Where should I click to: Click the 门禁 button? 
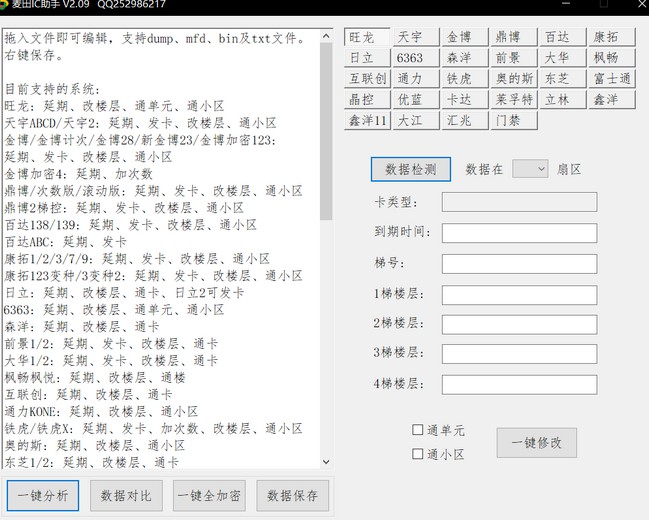(514, 120)
